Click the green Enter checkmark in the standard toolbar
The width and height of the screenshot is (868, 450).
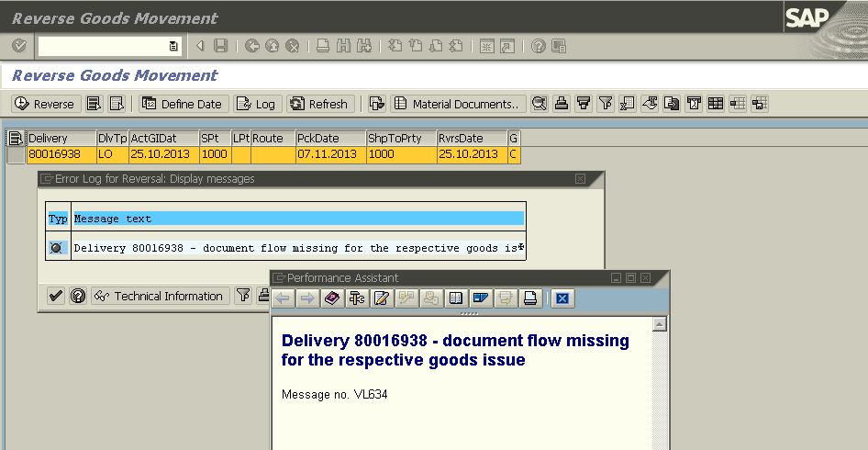19,45
